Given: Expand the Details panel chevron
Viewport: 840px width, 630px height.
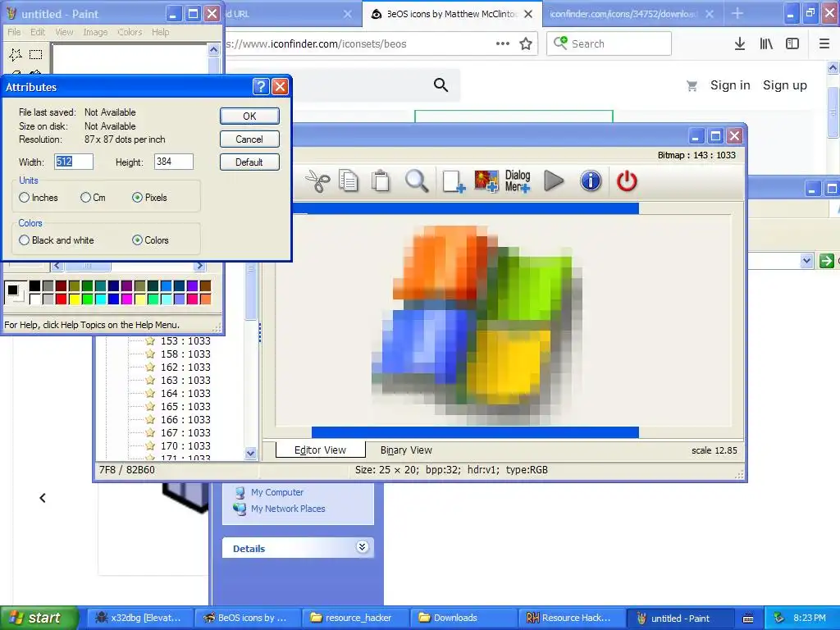Looking at the screenshot, I should pos(362,547).
